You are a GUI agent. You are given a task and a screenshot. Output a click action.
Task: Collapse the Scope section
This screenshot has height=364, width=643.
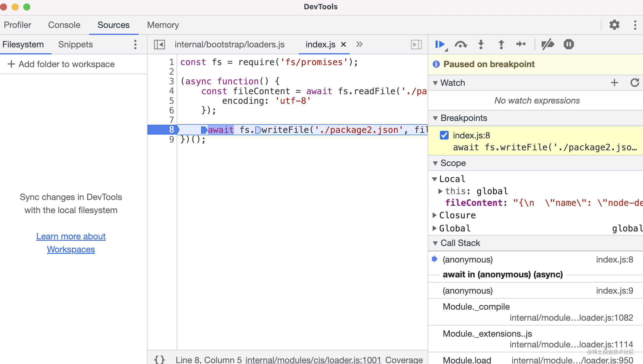(435, 163)
